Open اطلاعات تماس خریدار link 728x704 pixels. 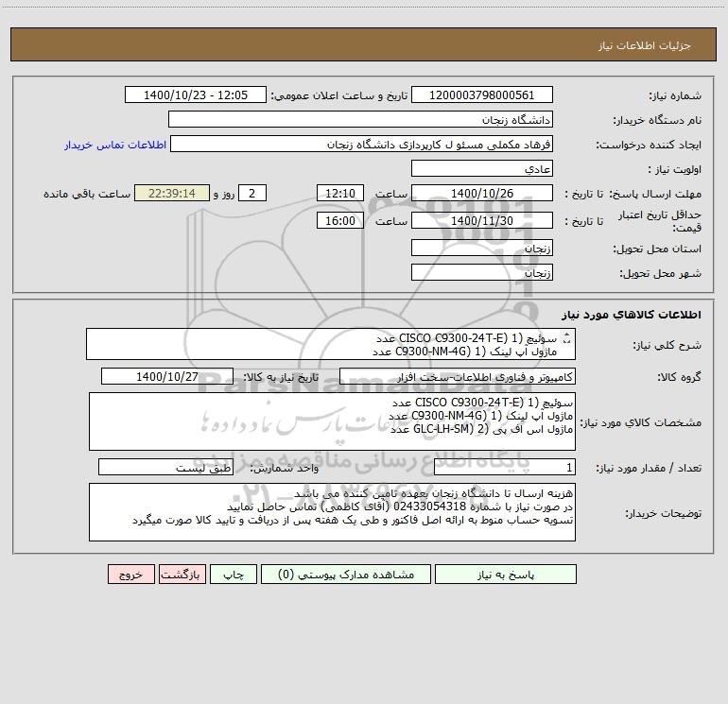click(x=115, y=145)
